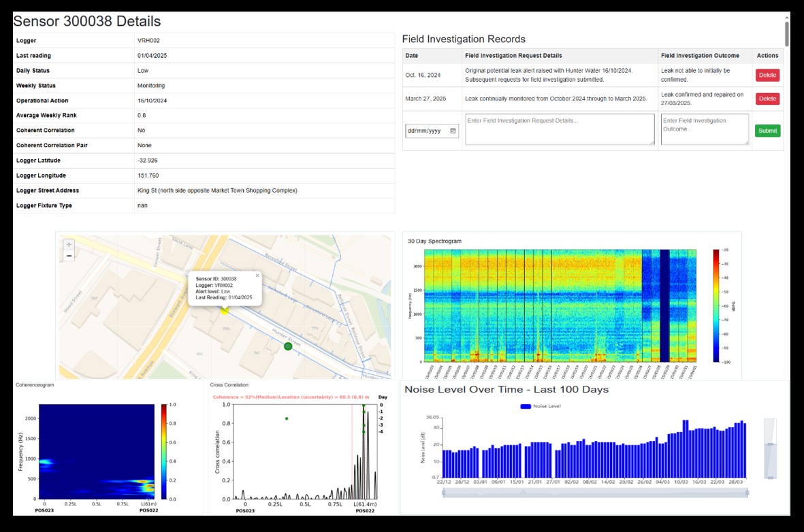Zoom out on the map
The width and height of the screenshot is (804, 532).
point(69,256)
